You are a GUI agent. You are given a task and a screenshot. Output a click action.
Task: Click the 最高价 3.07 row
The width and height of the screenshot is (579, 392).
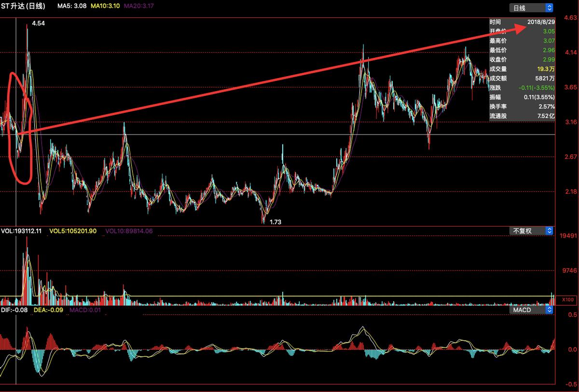click(522, 41)
